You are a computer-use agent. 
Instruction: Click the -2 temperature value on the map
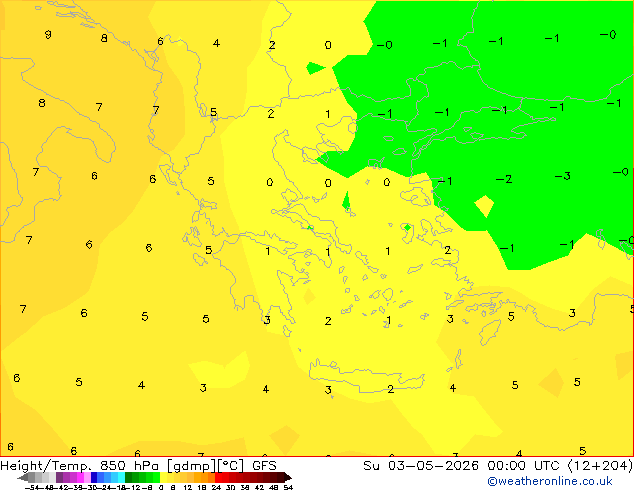504,179
